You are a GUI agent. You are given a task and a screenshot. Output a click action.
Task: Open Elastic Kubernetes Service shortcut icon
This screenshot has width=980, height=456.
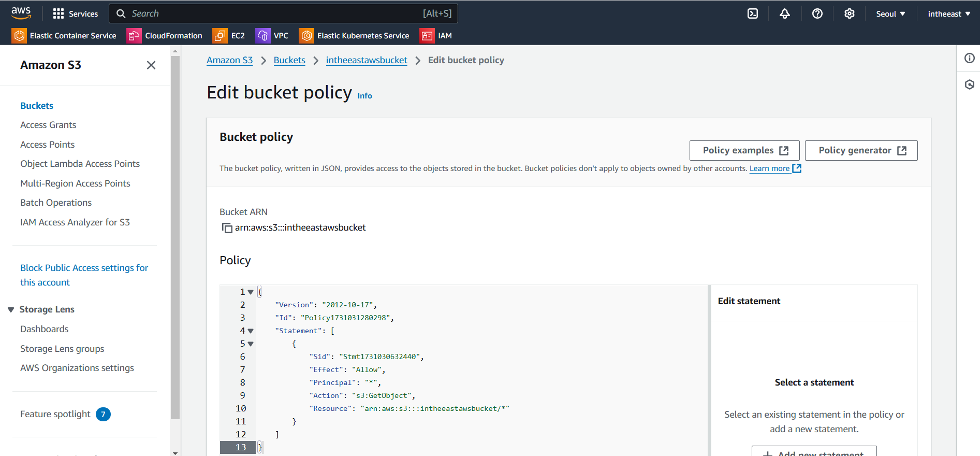306,36
